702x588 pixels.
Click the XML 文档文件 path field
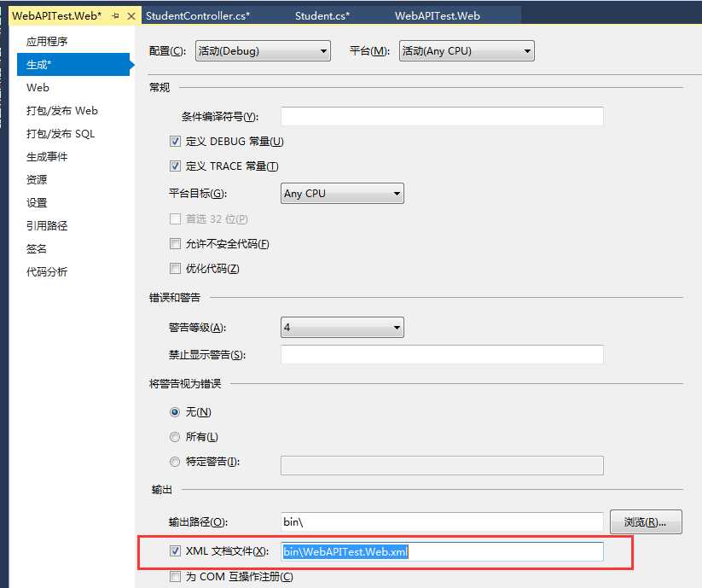tap(442, 551)
